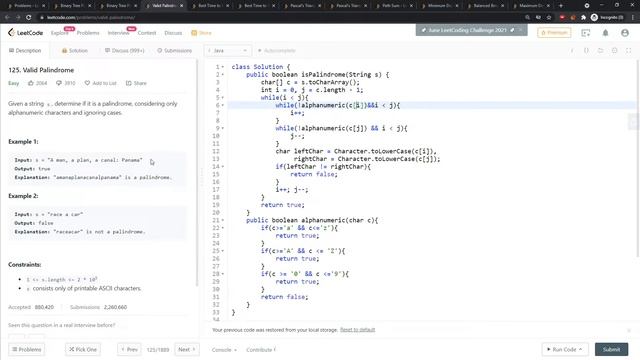Viewport: 640px width, 360px height.
Task: Reload the browser page
Action: point(29,18)
